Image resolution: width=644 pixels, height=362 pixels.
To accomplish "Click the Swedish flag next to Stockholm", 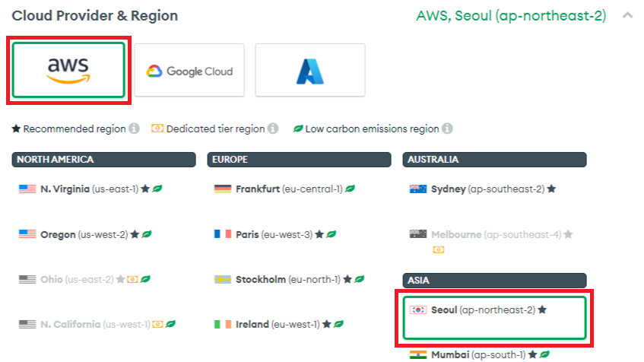I will [223, 279].
